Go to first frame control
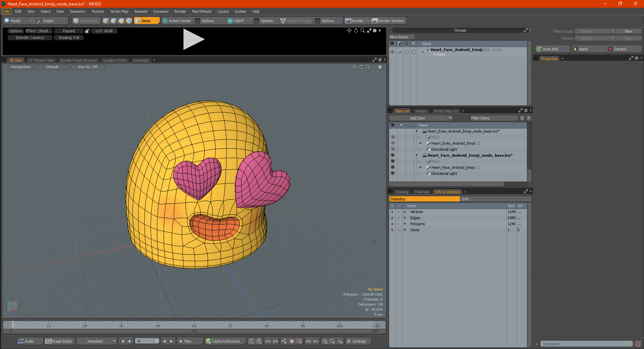Image resolution: width=644 pixels, height=349 pixels. (122, 341)
